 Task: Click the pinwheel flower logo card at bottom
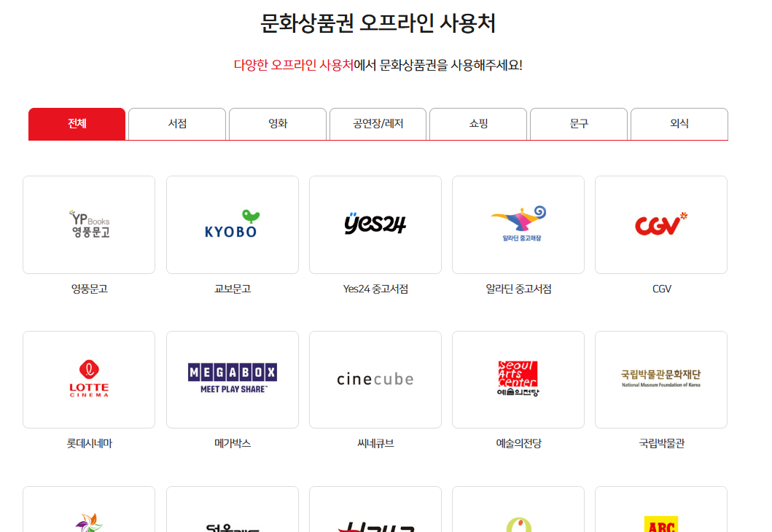89,509
